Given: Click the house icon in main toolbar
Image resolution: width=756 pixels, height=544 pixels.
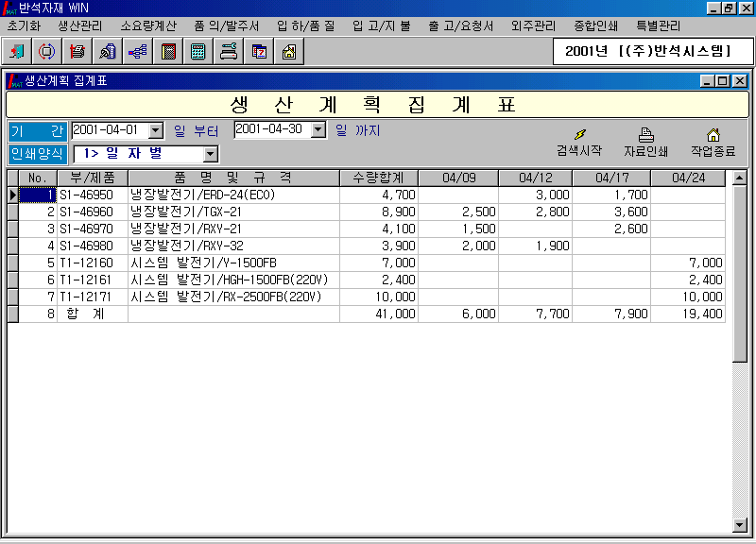Looking at the screenshot, I should click(288, 52).
